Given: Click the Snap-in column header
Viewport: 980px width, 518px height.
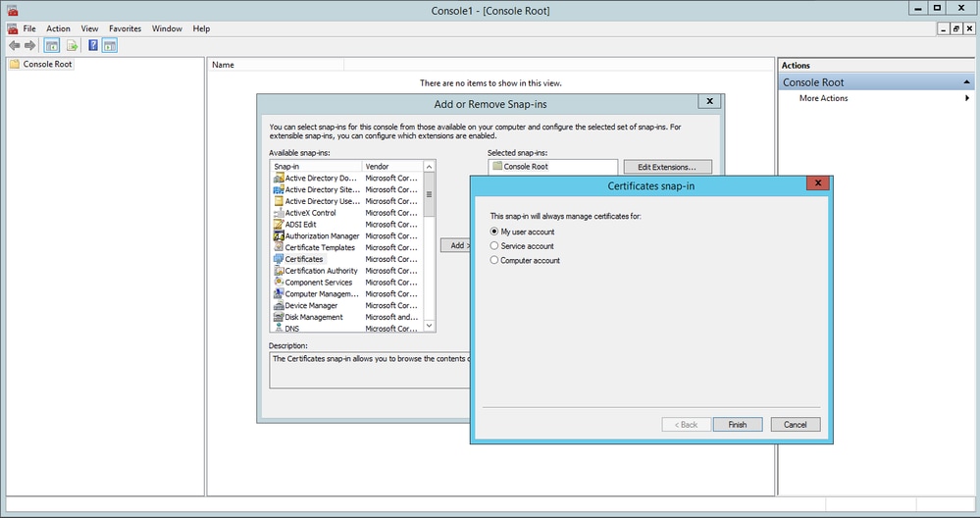Looking at the screenshot, I should point(316,166).
